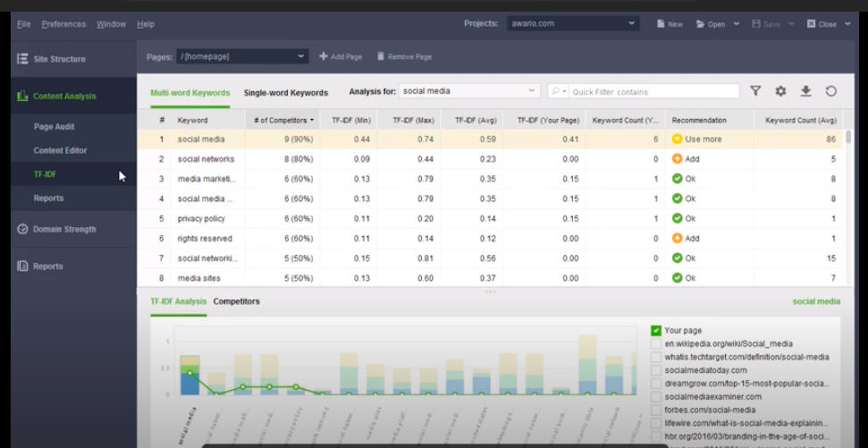The image size is (868, 448).
Task: Check the socialmediatoday.com competitor checkbox
Action: [x=655, y=370]
